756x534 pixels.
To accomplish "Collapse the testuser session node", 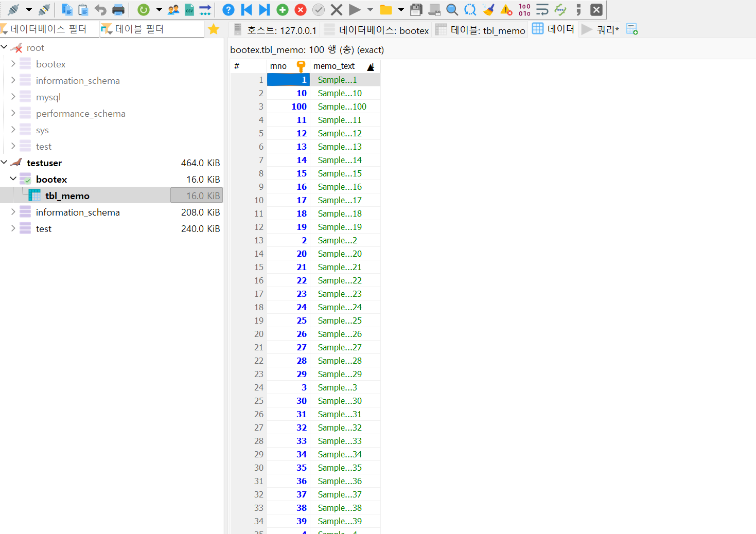I will click(x=4, y=162).
